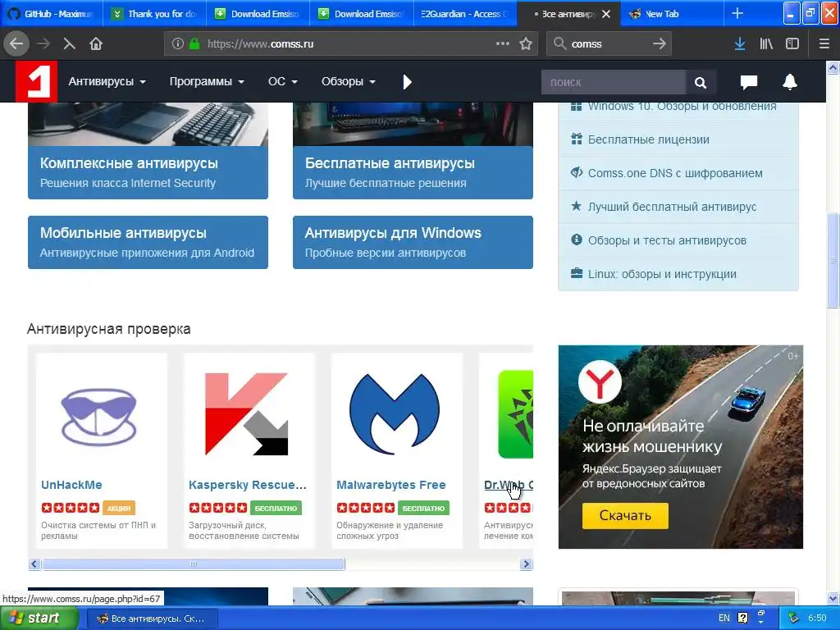Viewport: 840px width, 630px height.
Task: Open the notifications bell icon
Action: coord(790,82)
